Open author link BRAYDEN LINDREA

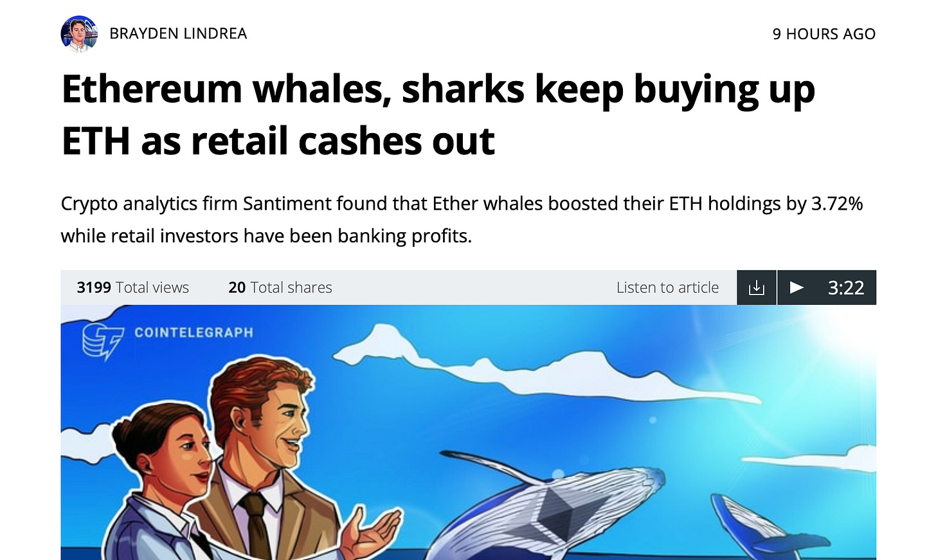click(x=178, y=33)
